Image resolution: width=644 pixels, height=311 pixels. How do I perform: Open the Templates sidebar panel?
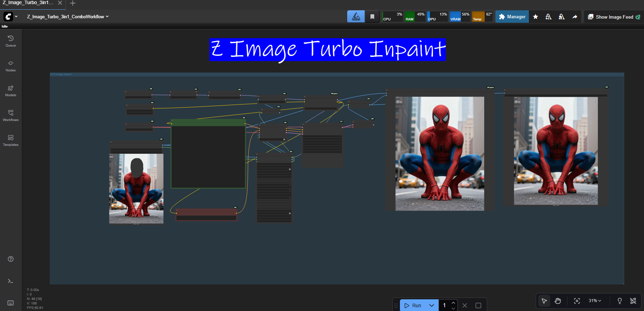[11, 140]
